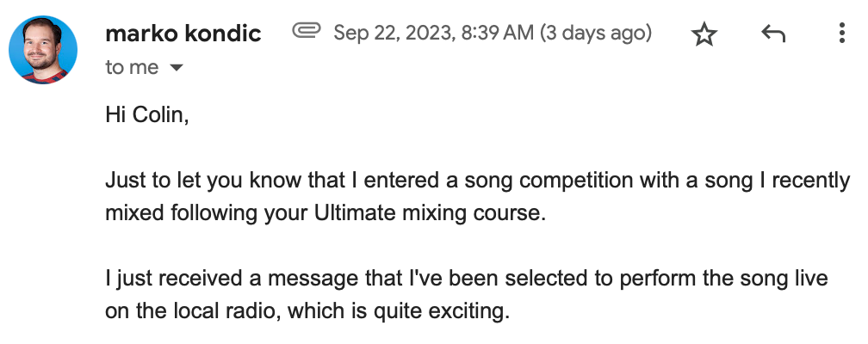Open the three-dot More options menu
The height and width of the screenshot is (344, 868).
(x=841, y=34)
